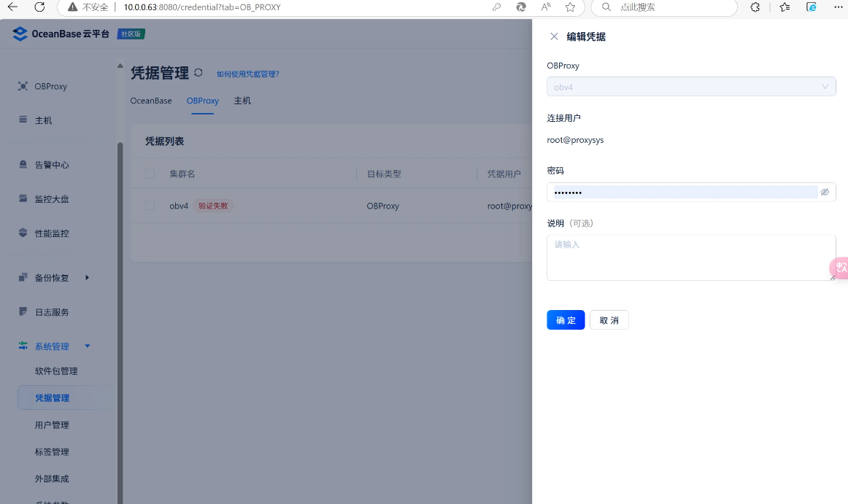The width and height of the screenshot is (848, 504).
Task: Click the refresh icon beside 凭据管理 title
Action: click(x=198, y=73)
